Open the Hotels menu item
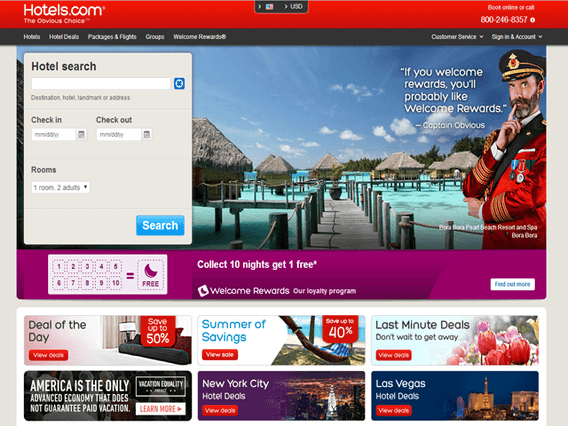 click(32, 37)
